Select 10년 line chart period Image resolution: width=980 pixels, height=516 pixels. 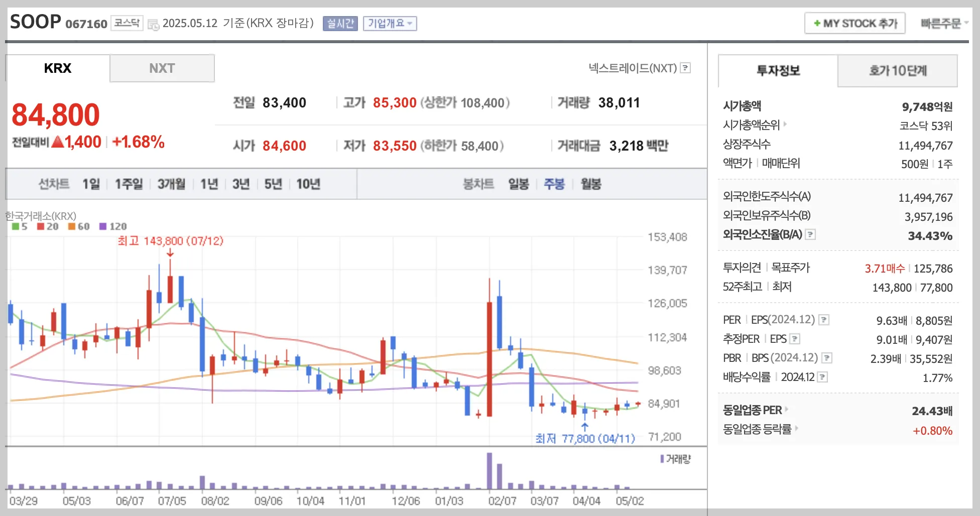pyautogui.click(x=308, y=184)
